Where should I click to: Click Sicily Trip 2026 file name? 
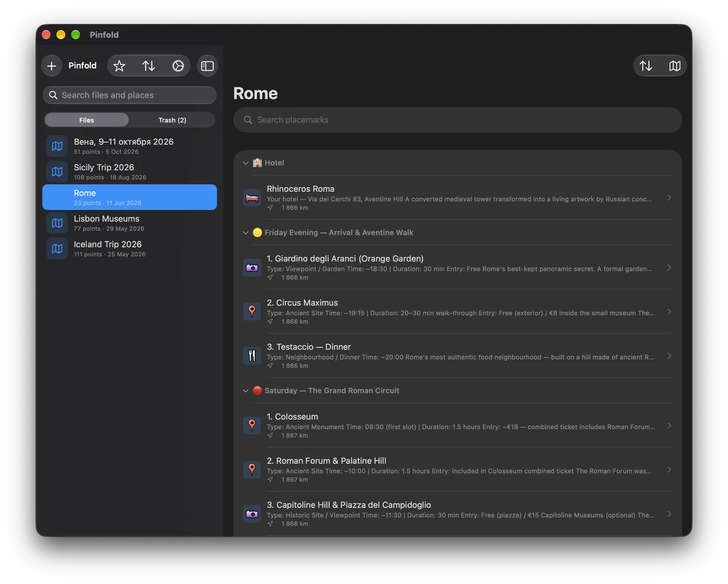104,167
